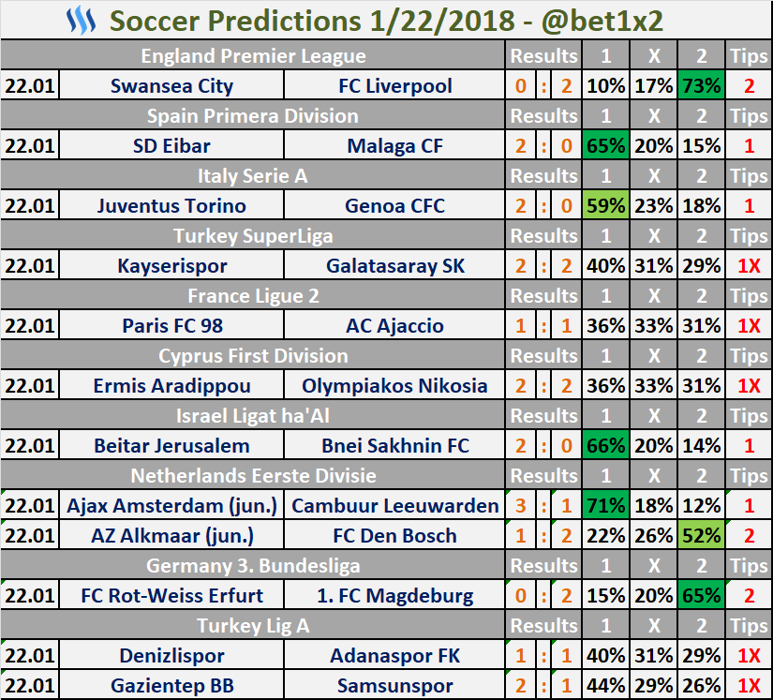The image size is (773, 700).
Task: Select the Samsunspor team cell
Action: click(394, 686)
